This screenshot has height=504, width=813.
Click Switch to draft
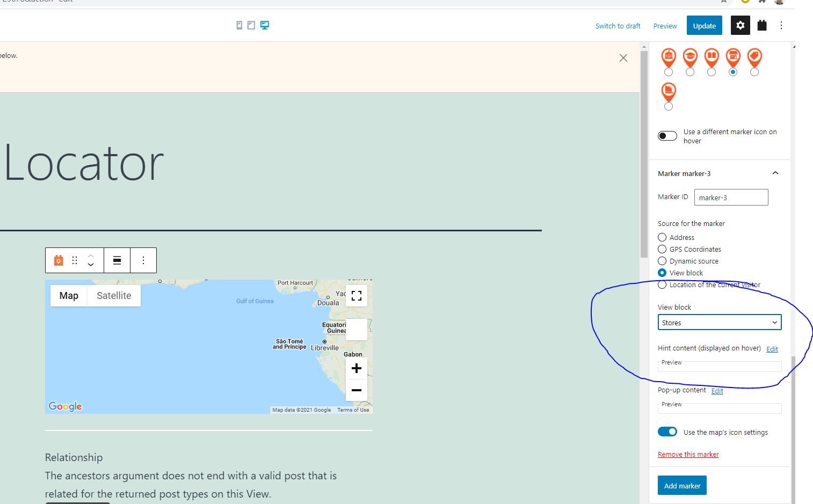(x=618, y=26)
